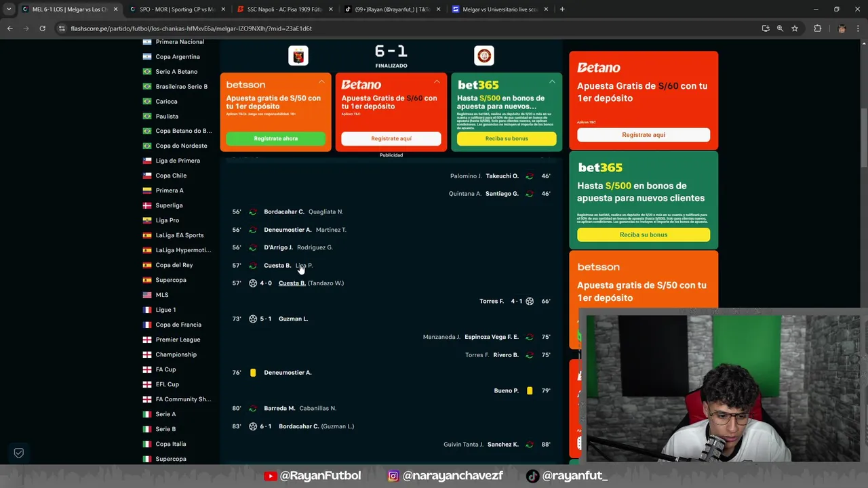Open the tab search dropdown arrow
Viewport: 868px width, 488px height.
9,9
